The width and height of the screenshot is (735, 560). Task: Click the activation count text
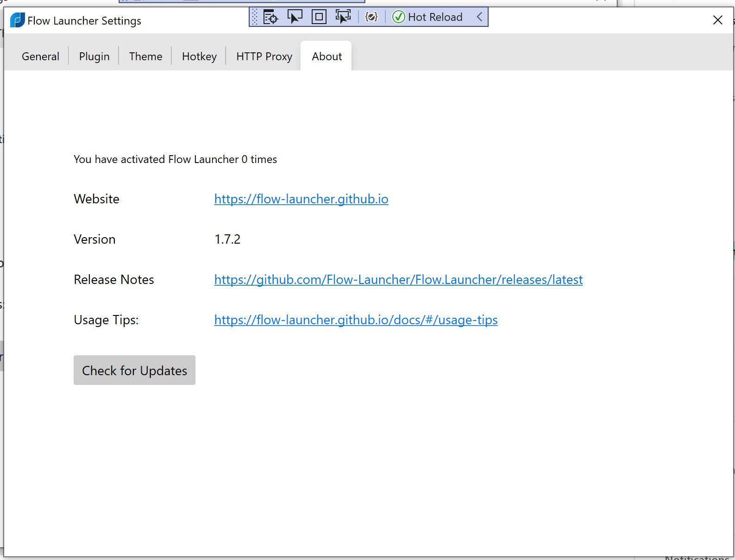[x=175, y=159]
